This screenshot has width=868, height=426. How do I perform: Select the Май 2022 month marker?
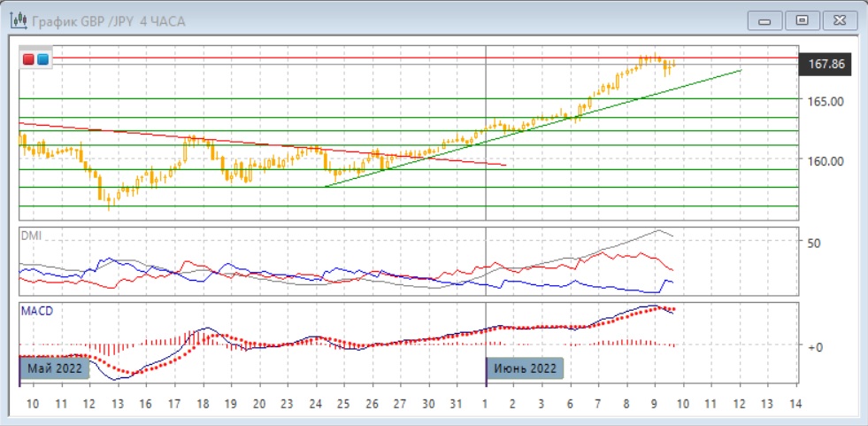55,368
